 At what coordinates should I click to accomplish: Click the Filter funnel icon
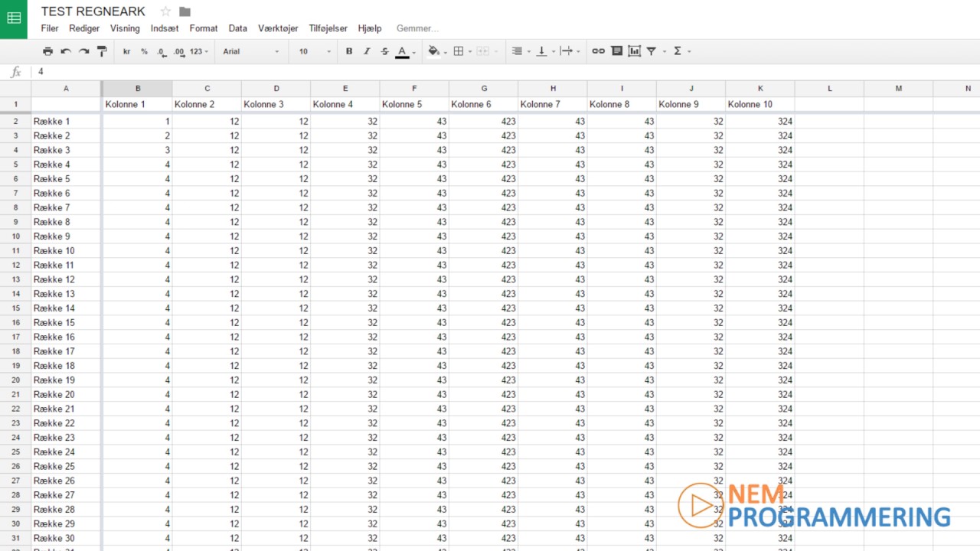coord(652,51)
